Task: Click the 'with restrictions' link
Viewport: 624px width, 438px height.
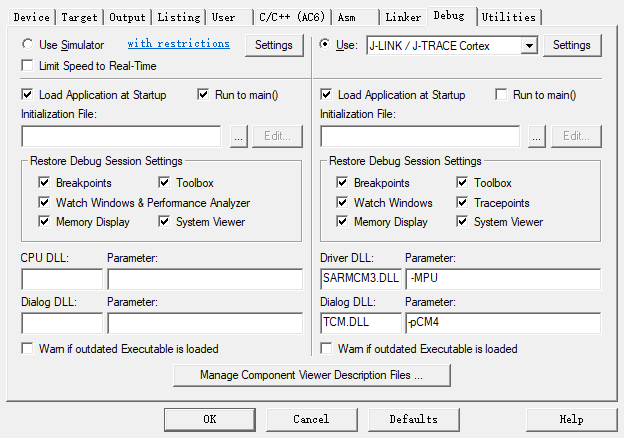Action: point(178,44)
